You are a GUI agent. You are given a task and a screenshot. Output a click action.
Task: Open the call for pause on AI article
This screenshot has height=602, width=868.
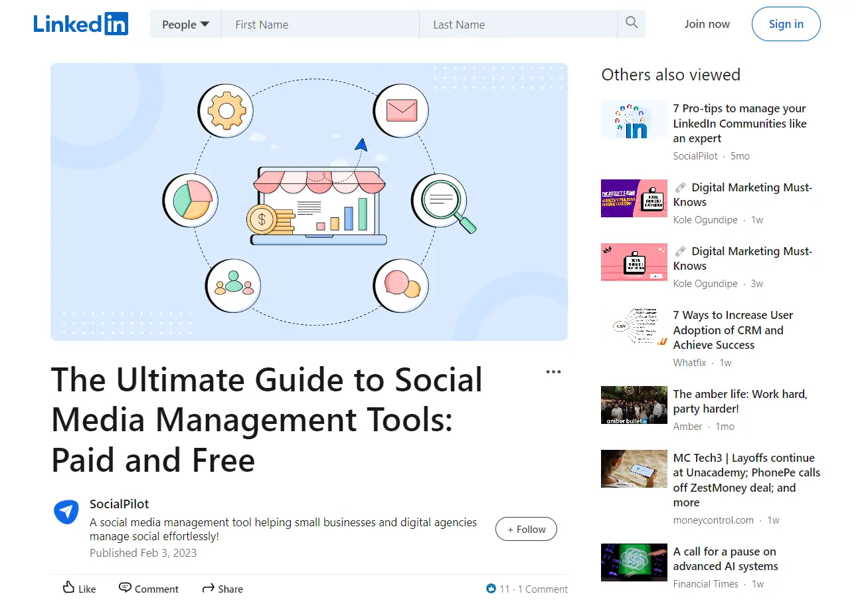725,559
